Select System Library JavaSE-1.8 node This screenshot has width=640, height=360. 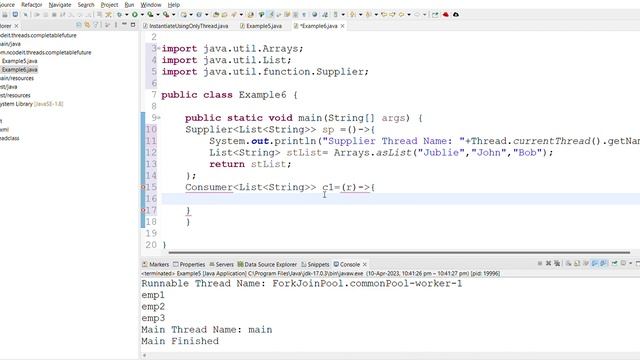31,104
